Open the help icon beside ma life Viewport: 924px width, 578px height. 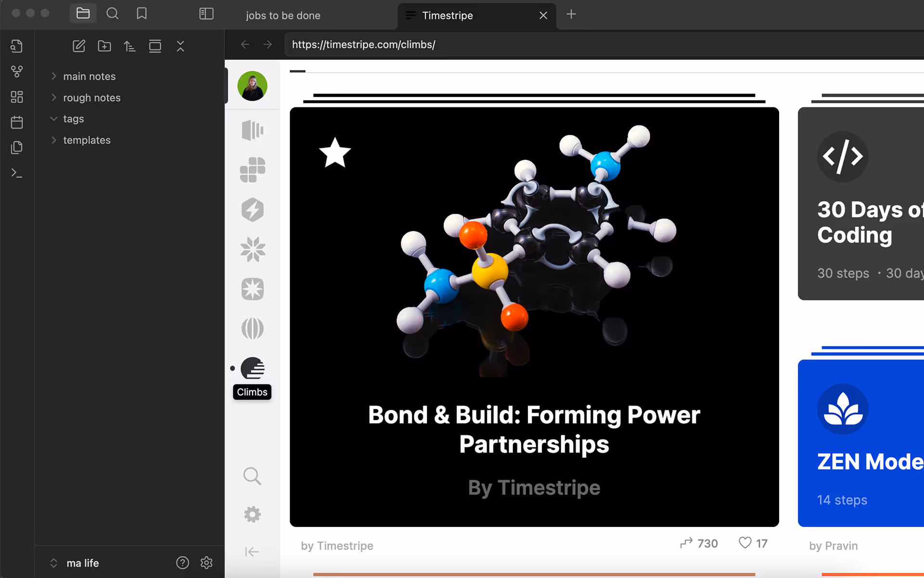coord(182,563)
